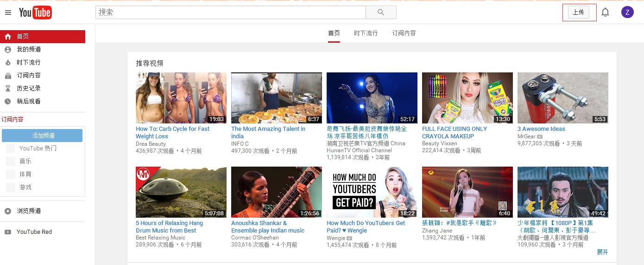644x265 pixels.
Task: Click title 少年楊家將【1080P】第1集
Action: [x=556, y=226]
